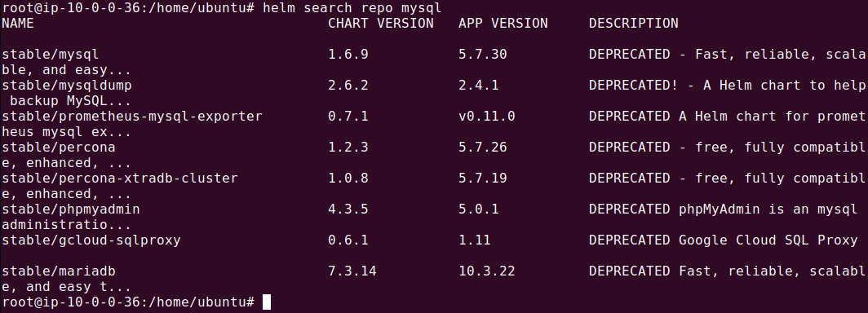The width and height of the screenshot is (868, 313).
Task: Click chart version 7.3.14
Action: (352, 271)
